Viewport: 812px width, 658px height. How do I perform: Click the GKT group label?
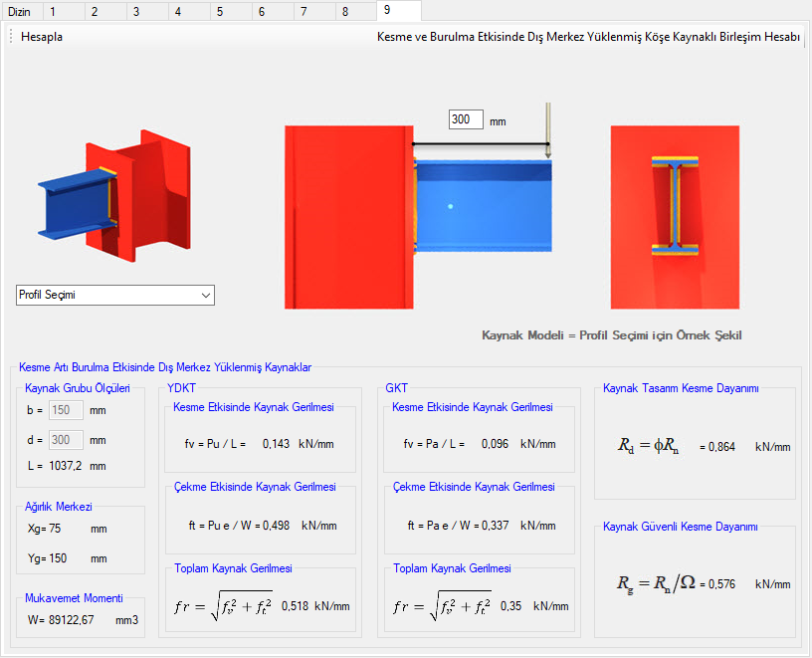pos(397,388)
